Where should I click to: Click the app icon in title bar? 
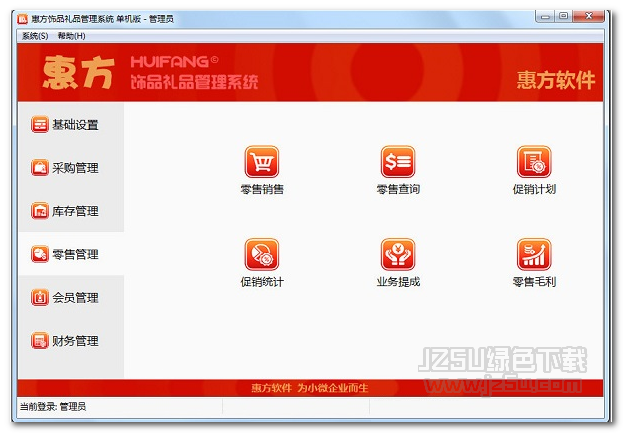(22, 19)
